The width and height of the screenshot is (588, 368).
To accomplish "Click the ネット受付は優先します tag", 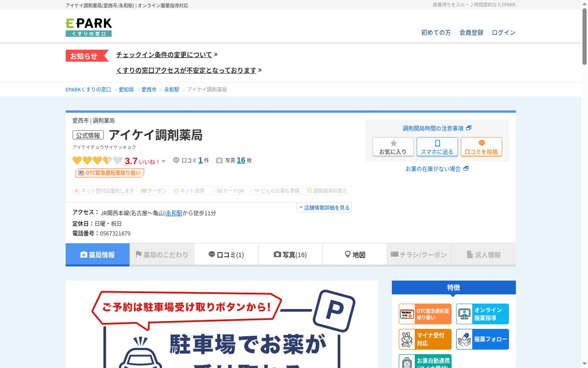I will [105, 190].
